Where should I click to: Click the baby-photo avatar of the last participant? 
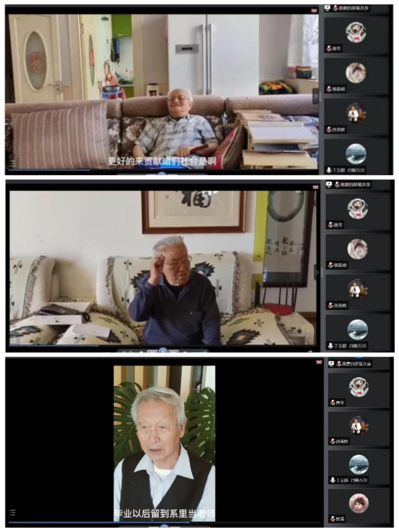[358, 503]
